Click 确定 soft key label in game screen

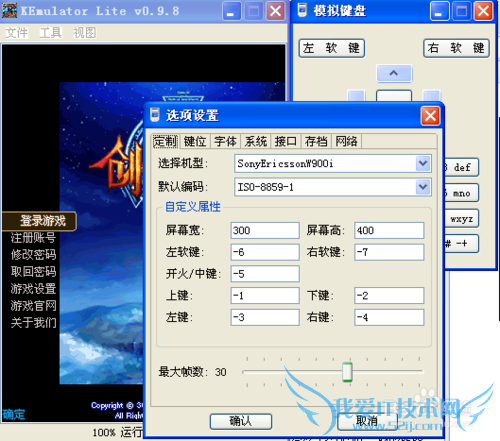14,414
